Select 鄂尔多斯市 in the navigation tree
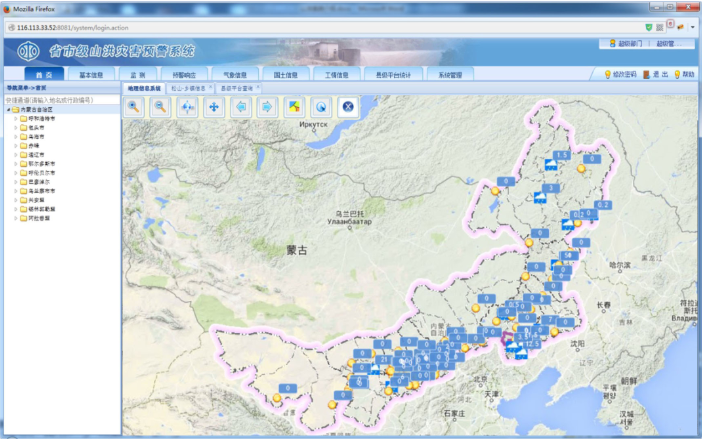Screen dimensions: 702x440 click(x=41, y=164)
